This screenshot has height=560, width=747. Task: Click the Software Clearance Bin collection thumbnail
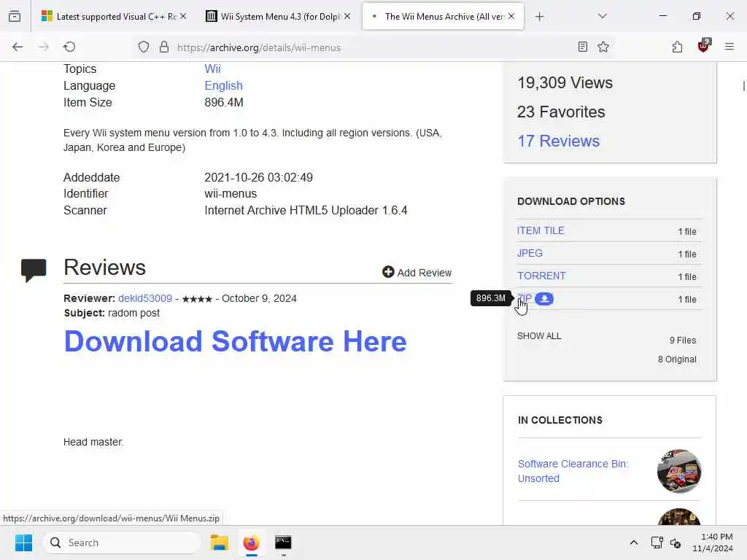679,470
